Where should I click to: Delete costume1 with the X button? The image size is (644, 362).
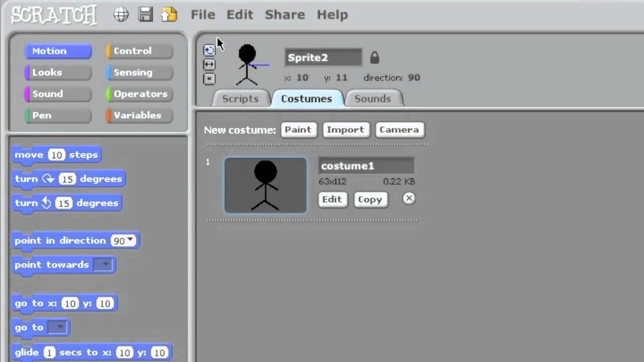point(409,198)
